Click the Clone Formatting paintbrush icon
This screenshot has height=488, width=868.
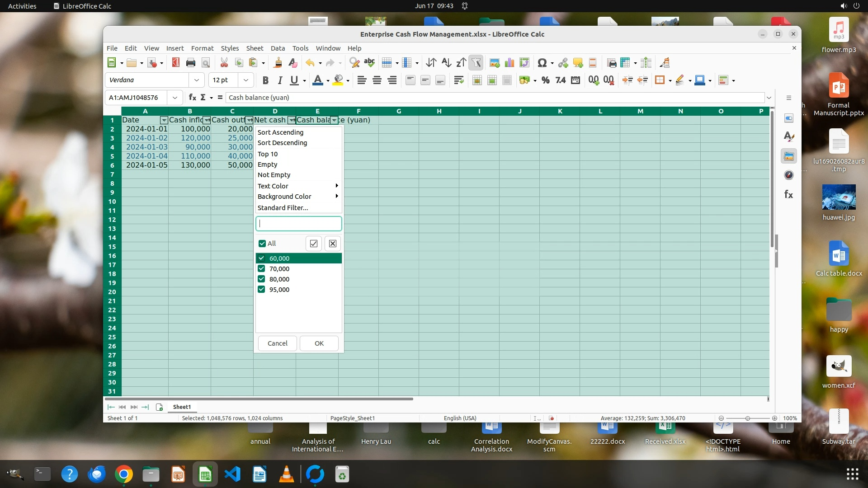(x=278, y=63)
